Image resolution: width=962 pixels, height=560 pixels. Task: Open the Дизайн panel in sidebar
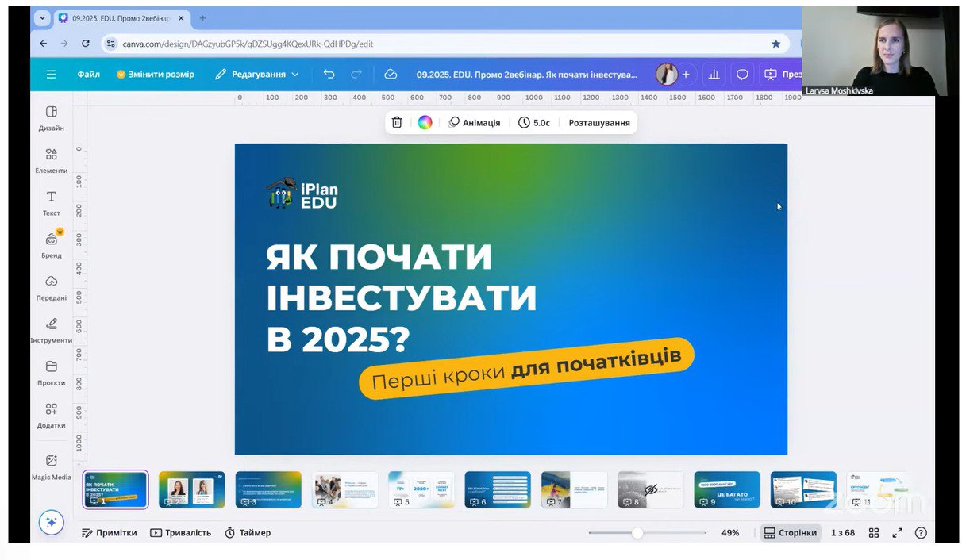(51, 117)
